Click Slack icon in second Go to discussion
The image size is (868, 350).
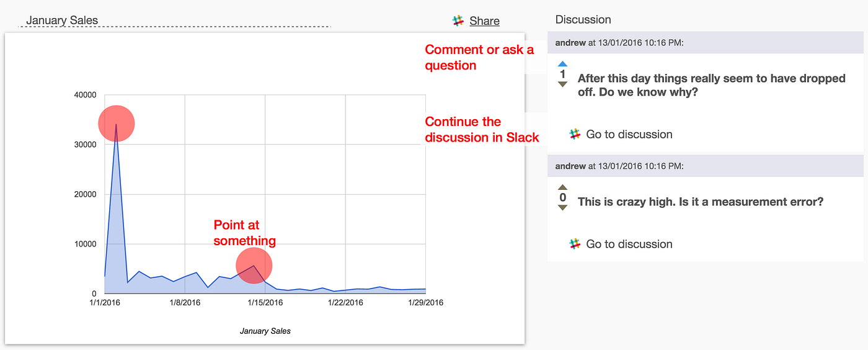coord(575,244)
